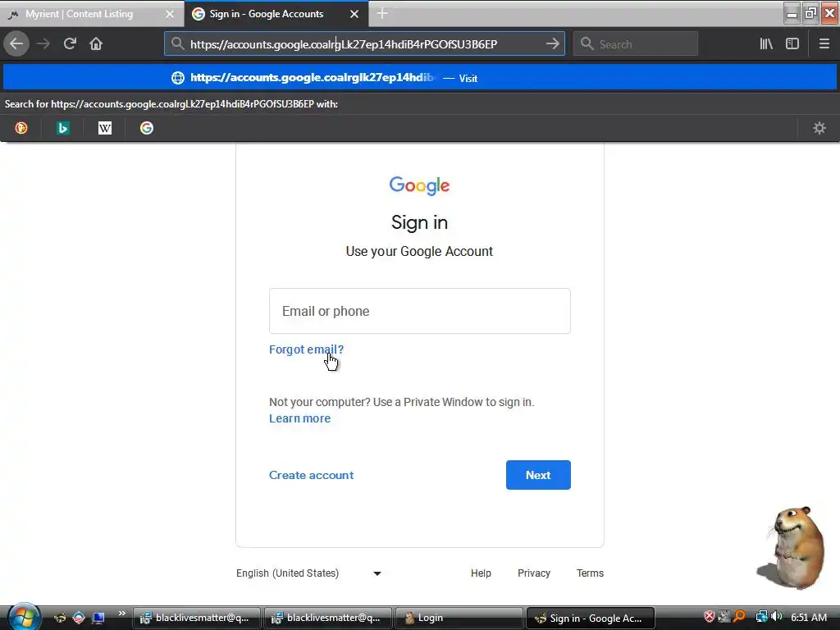Image resolution: width=840 pixels, height=630 pixels.
Task: Open the network tray icon
Action: (760, 617)
